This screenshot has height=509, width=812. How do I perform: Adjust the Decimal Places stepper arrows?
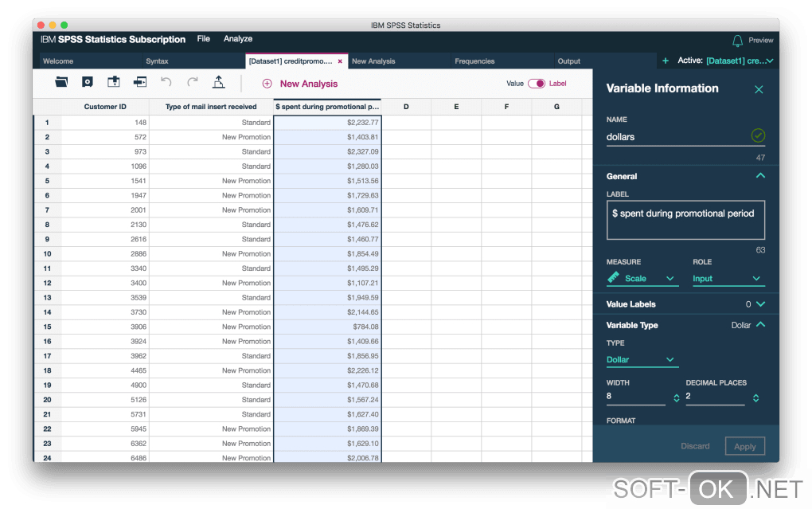pos(756,398)
